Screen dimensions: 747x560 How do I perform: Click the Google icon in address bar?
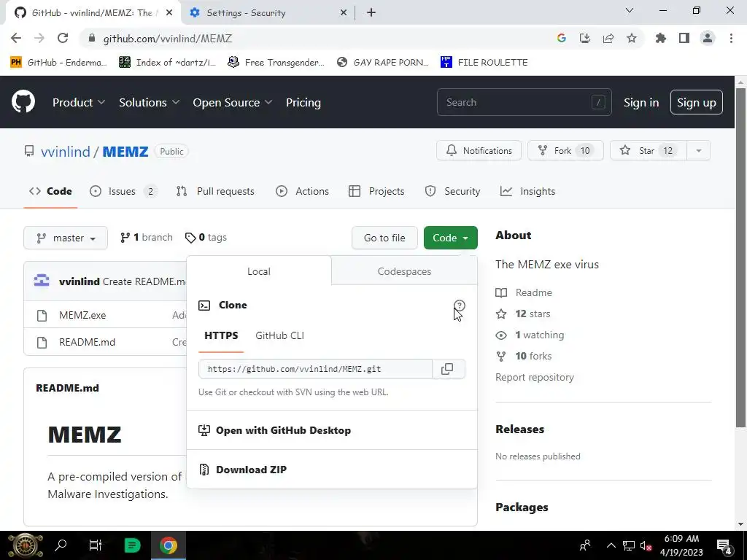[562, 39]
